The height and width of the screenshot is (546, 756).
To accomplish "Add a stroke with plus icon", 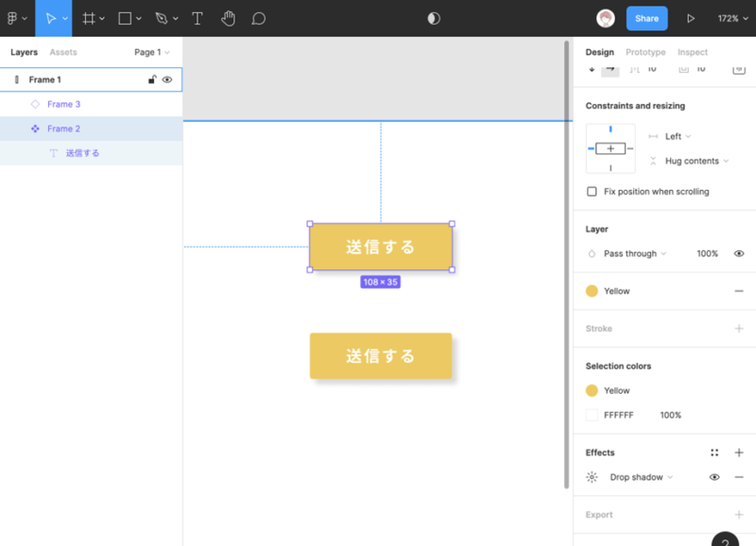I will (739, 329).
